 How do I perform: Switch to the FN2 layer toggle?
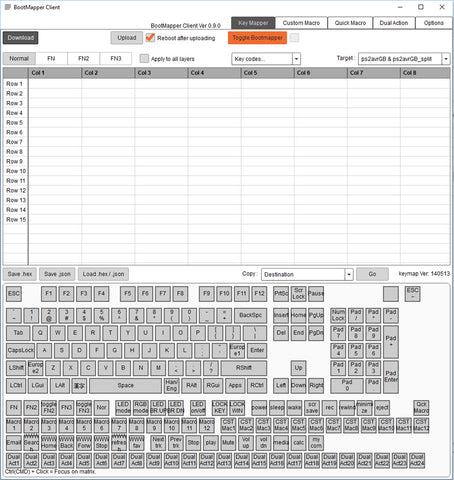coord(83,58)
